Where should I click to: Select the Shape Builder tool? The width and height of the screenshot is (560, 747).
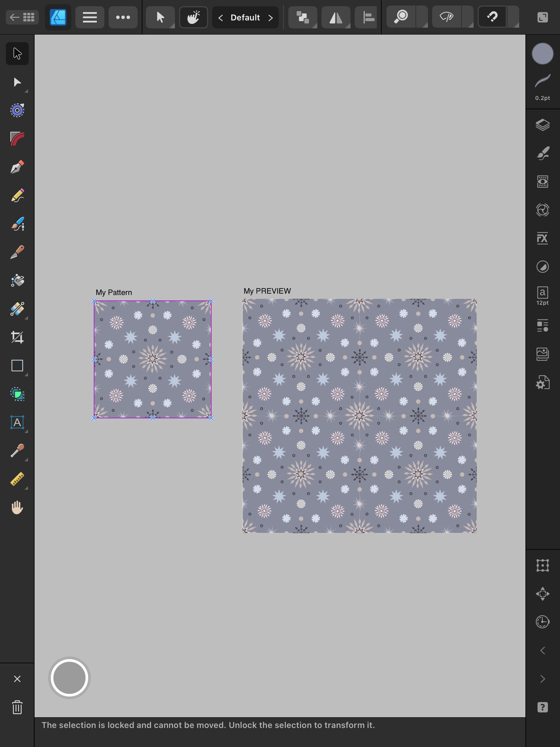17,394
